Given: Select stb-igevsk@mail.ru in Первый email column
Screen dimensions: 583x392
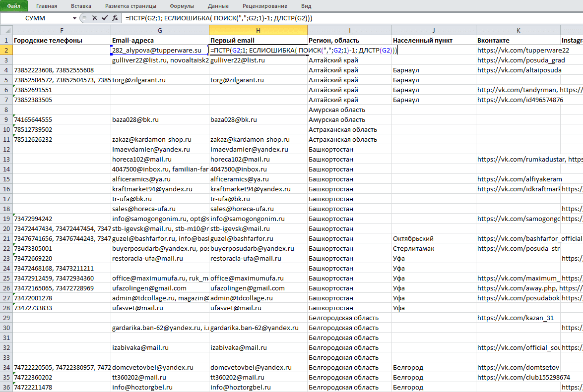Looking at the screenshot, I should coord(258,228).
